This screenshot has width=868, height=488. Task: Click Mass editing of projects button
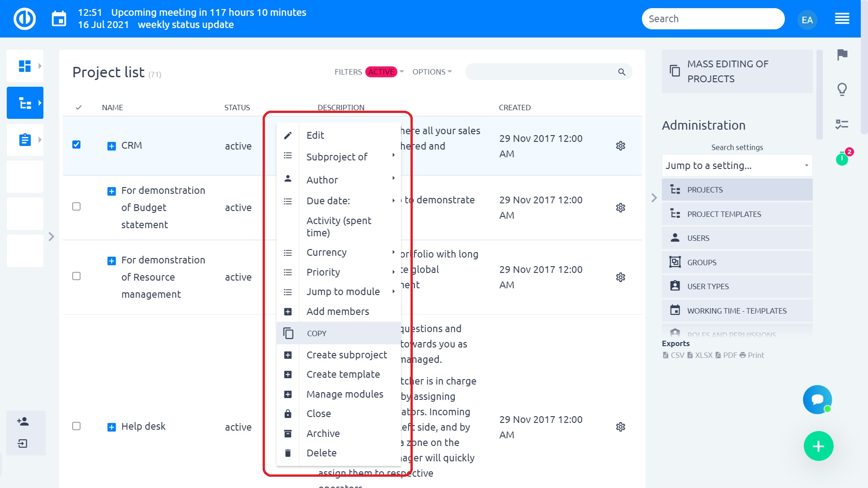point(737,71)
